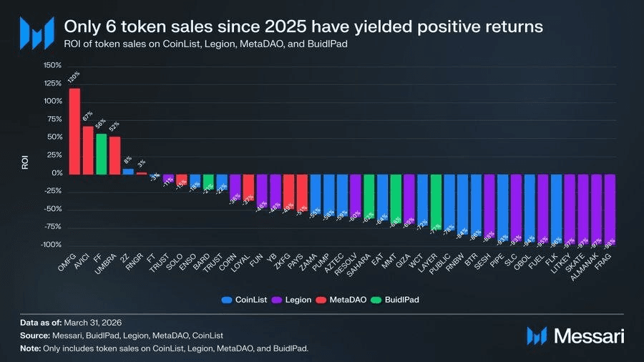Click the red AVICI bar at 67%

tap(88, 150)
